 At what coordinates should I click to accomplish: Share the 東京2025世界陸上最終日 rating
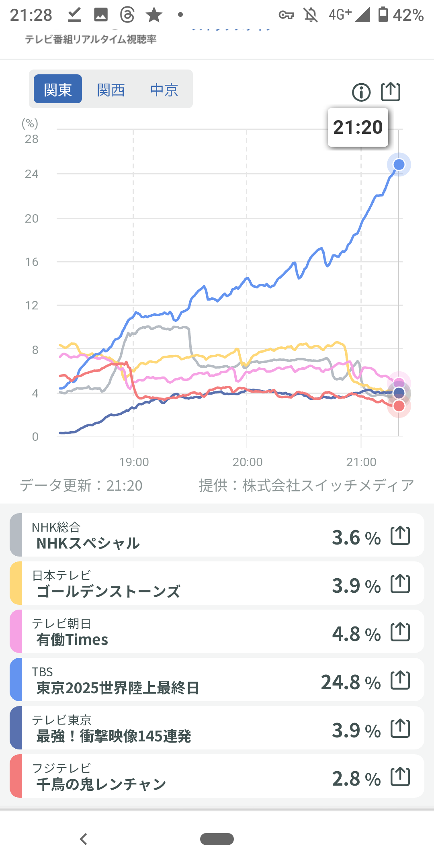point(400,680)
